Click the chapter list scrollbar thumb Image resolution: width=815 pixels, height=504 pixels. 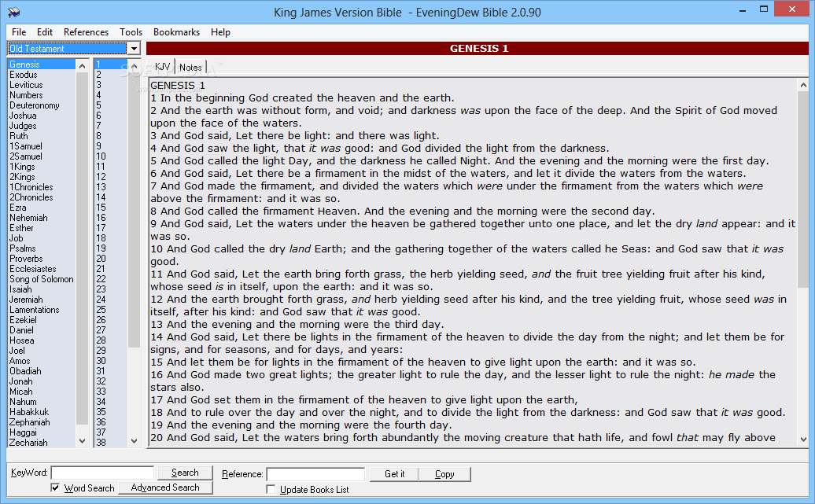[x=134, y=209]
